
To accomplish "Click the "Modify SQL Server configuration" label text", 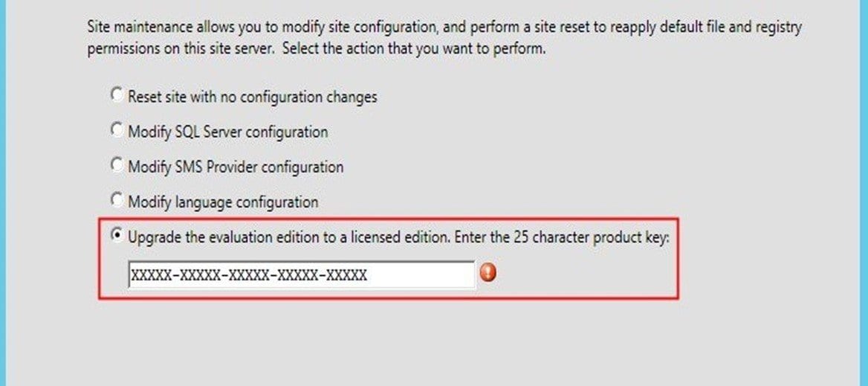I will point(227,132).
